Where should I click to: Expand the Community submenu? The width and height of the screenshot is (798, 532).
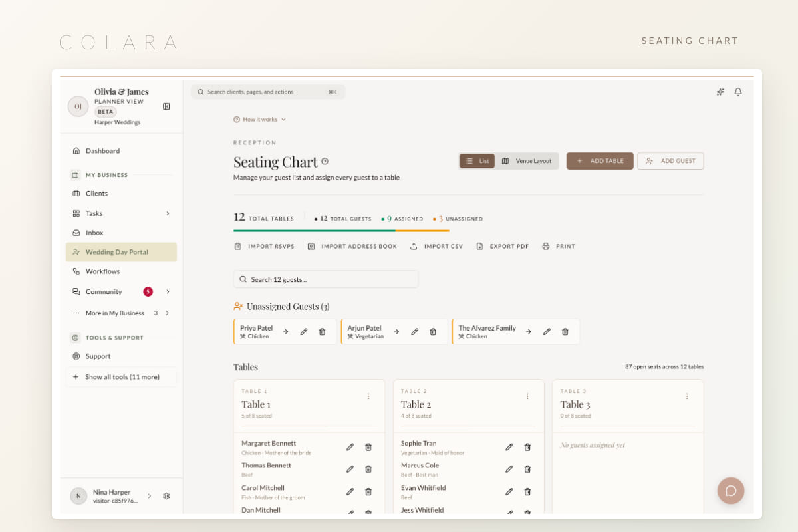[x=168, y=291]
